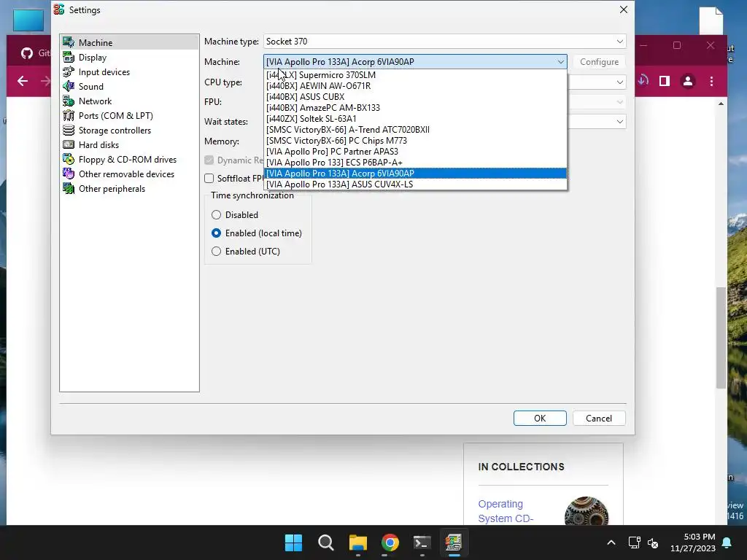The height and width of the screenshot is (560, 747).
Task: Open Storage controllers icon
Action: tap(69, 130)
